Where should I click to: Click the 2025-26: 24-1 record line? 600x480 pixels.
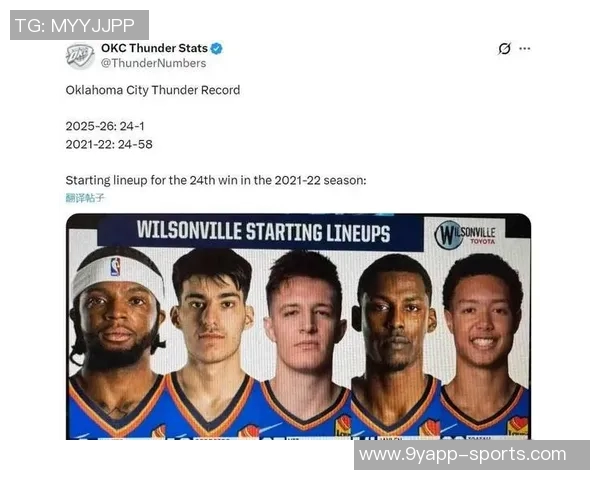[x=105, y=126]
